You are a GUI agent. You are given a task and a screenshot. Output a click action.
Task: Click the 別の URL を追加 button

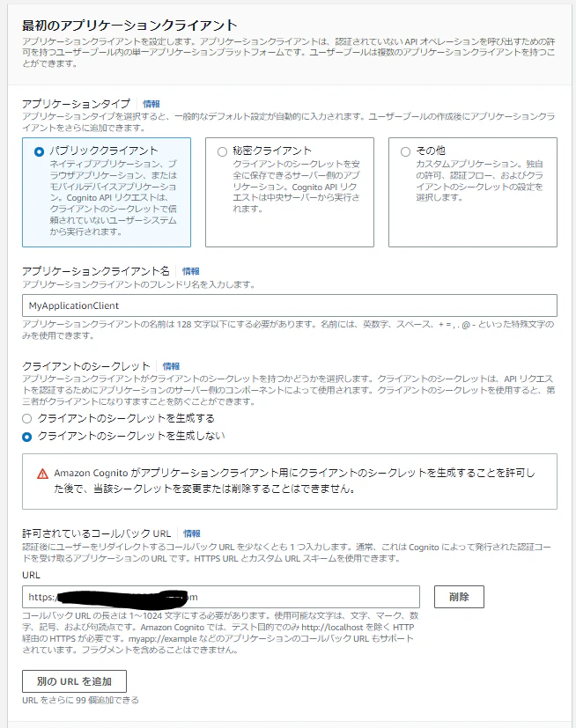[74, 681]
